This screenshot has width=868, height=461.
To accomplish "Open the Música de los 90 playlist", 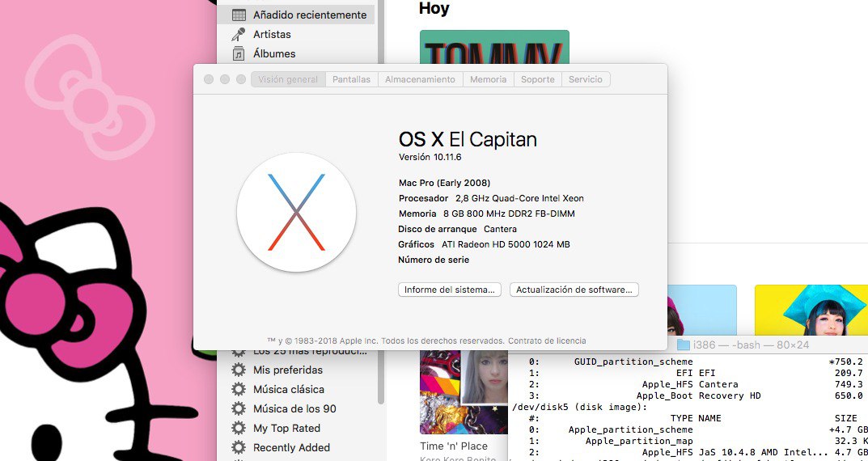I will click(295, 408).
